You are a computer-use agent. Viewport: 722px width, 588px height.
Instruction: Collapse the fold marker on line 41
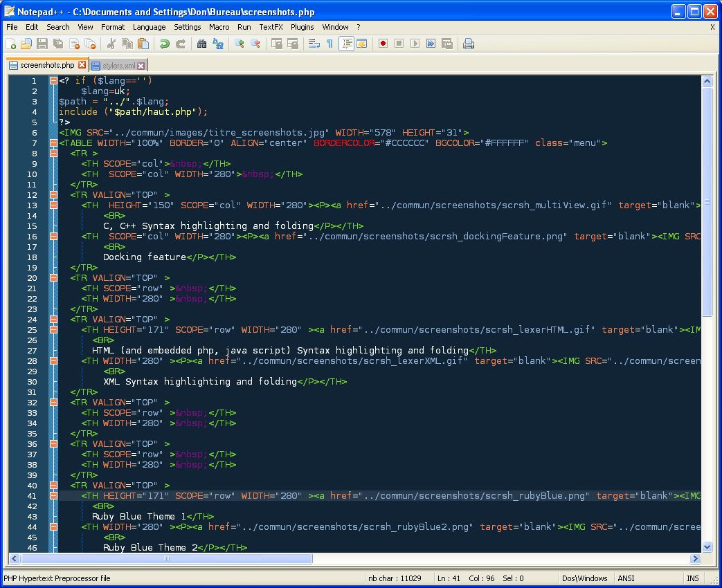point(53,496)
